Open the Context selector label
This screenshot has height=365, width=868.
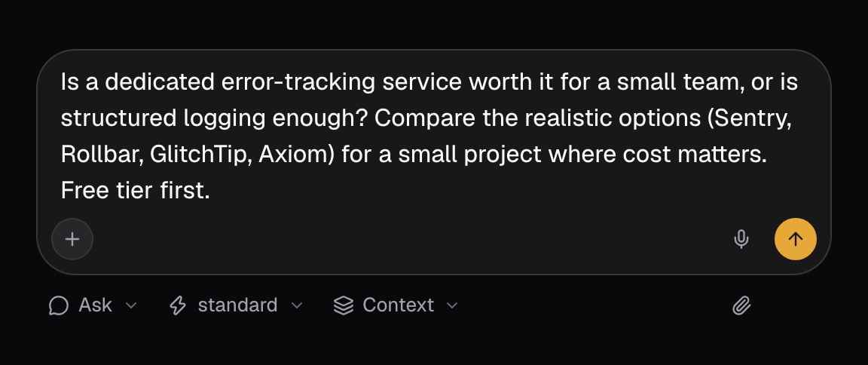pyautogui.click(x=398, y=305)
